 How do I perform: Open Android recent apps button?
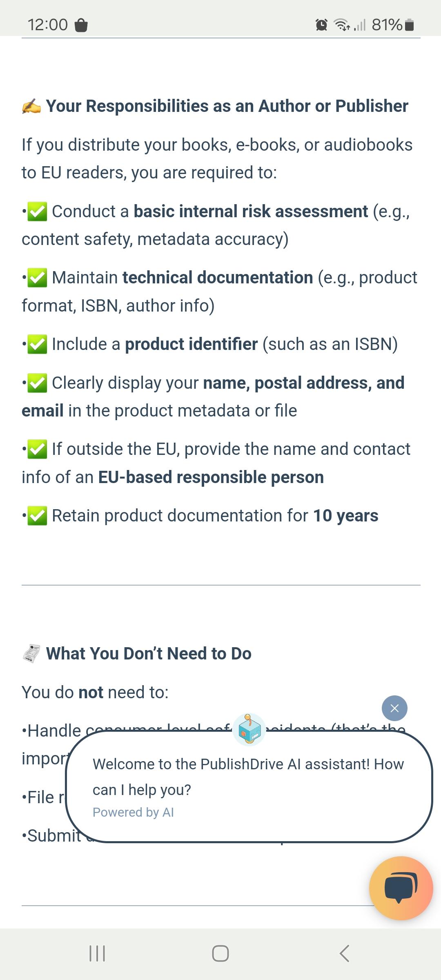tap(97, 953)
